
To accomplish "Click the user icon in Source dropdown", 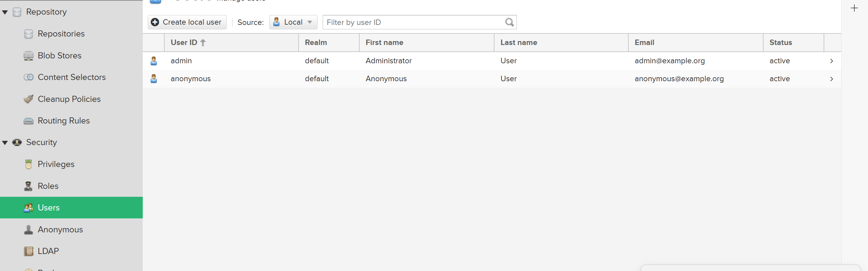I will tap(276, 22).
